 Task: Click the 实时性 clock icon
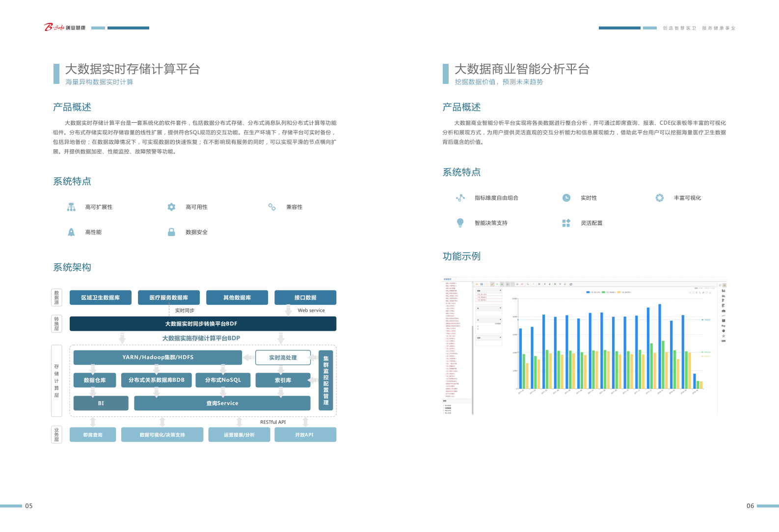tap(566, 198)
